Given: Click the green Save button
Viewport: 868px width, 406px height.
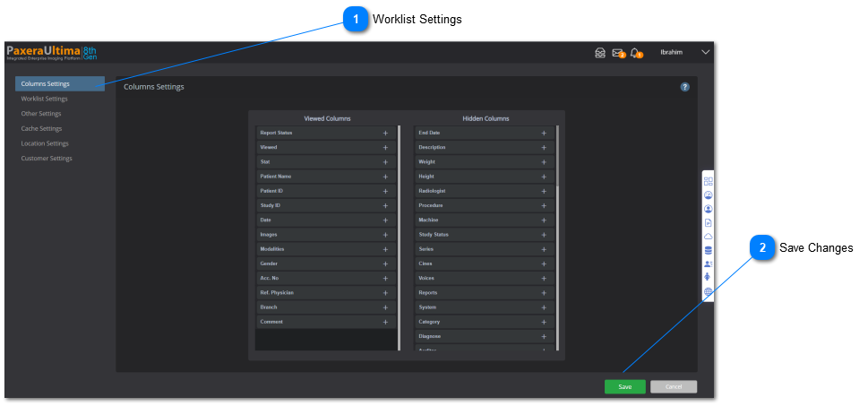Looking at the screenshot, I should point(625,386).
